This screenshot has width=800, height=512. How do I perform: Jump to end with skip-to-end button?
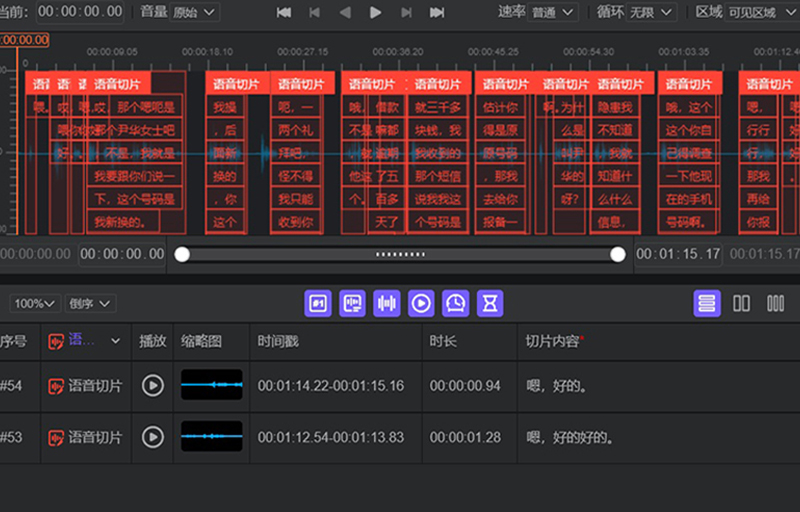437,12
